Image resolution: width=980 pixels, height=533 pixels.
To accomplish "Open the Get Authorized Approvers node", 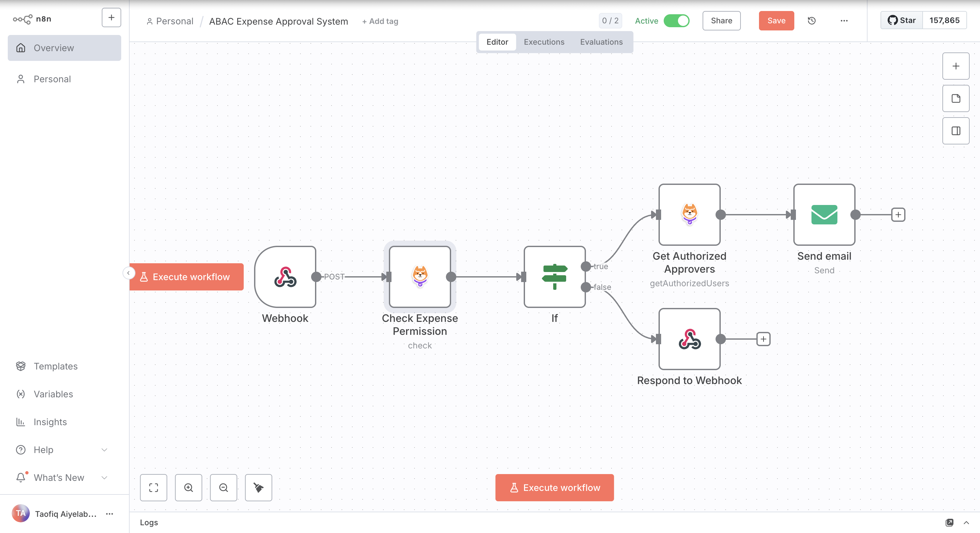I will click(689, 214).
